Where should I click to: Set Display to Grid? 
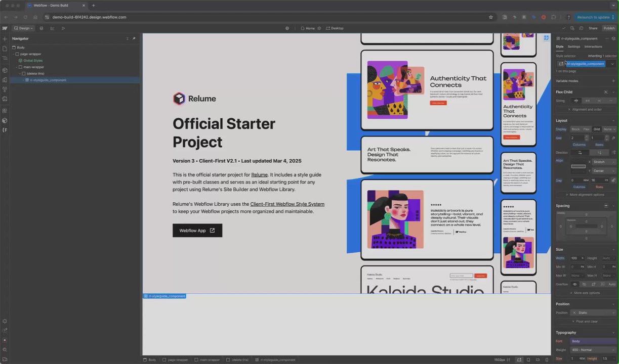pos(597,129)
